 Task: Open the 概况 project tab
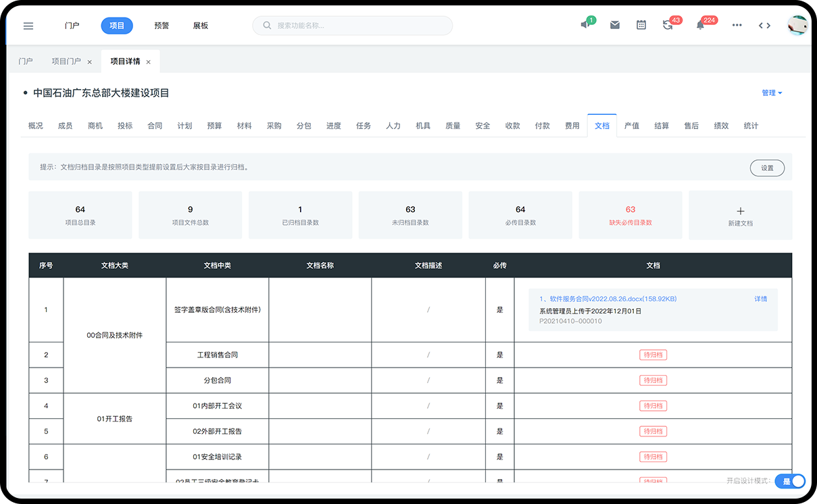(x=36, y=126)
